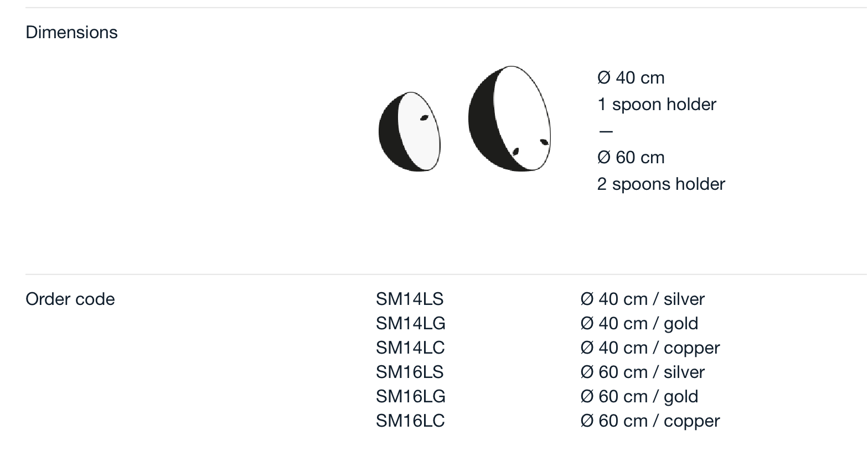Screen dimensions: 868x456
Task: Click the "2 spoons holder" text
Action: (661, 184)
